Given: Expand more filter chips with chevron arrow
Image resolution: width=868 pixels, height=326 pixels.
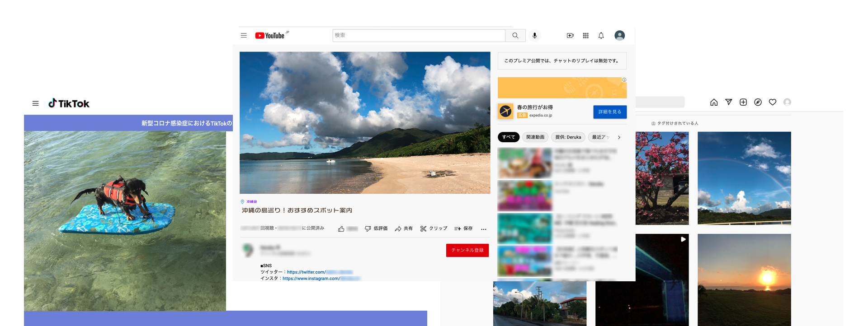Looking at the screenshot, I should point(619,137).
